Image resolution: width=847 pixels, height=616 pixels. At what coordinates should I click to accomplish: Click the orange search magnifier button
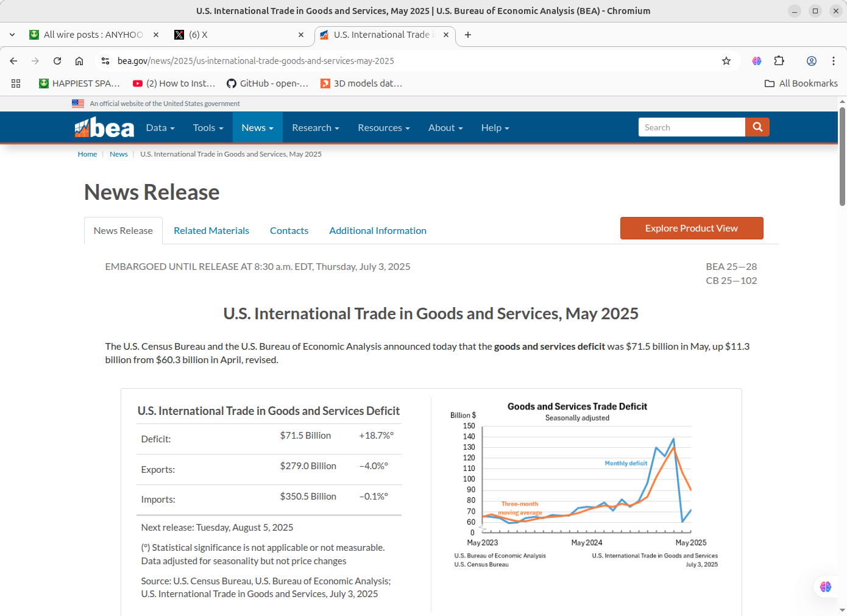click(757, 127)
